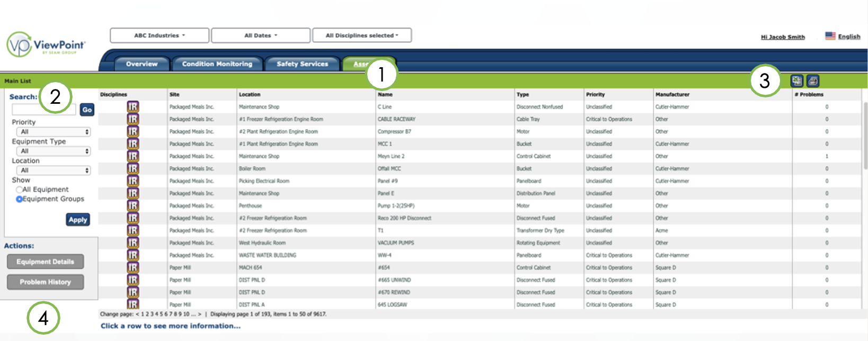This screenshot has height=341, width=868.
Task: Click the 'WASTE WATER BUILDING' location cell
Action: coord(268,255)
